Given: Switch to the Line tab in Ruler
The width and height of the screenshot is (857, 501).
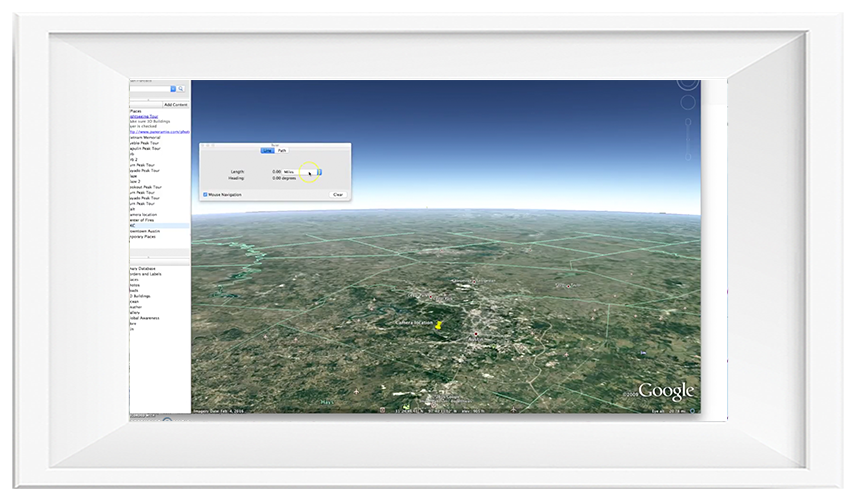Looking at the screenshot, I should click(x=267, y=150).
